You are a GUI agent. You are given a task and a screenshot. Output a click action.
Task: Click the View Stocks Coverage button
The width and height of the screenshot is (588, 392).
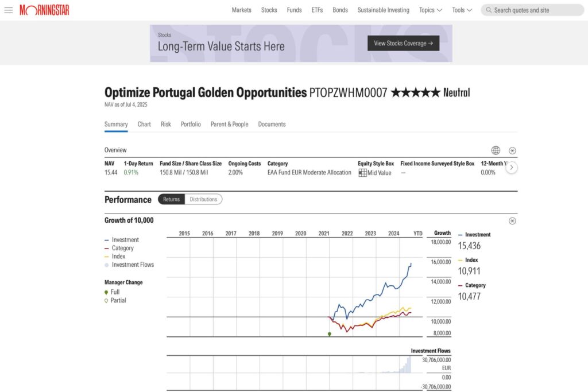tap(403, 43)
